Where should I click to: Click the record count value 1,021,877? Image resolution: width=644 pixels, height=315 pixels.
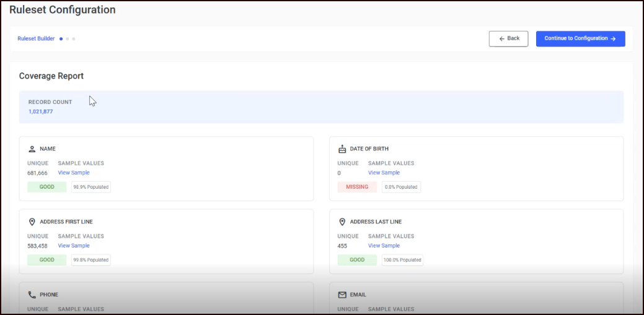tap(41, 111)
